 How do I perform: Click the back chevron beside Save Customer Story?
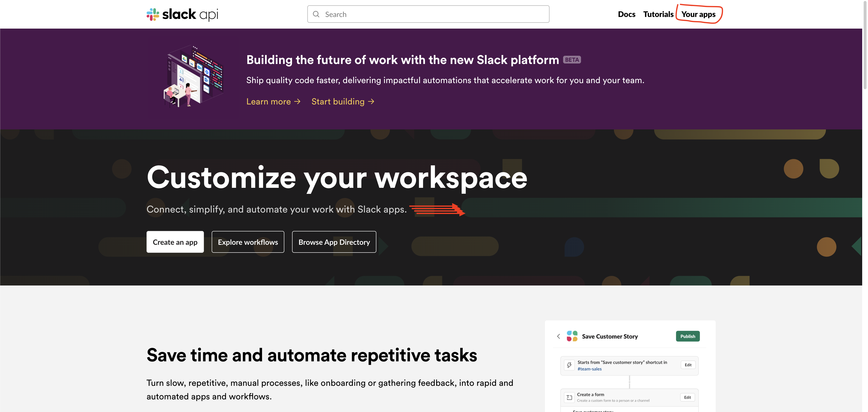558,336
